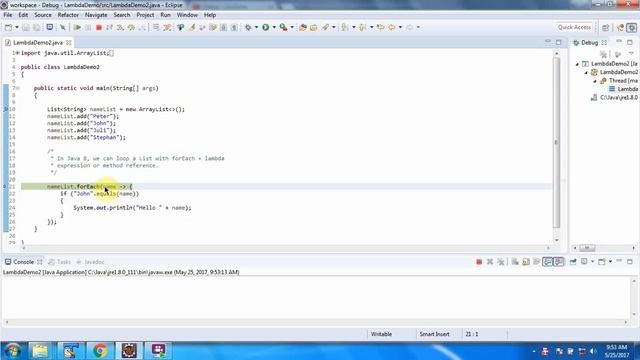This screenshot has height=360, width=640.
Task: Open the File menu
Action: tap(8, 15)
